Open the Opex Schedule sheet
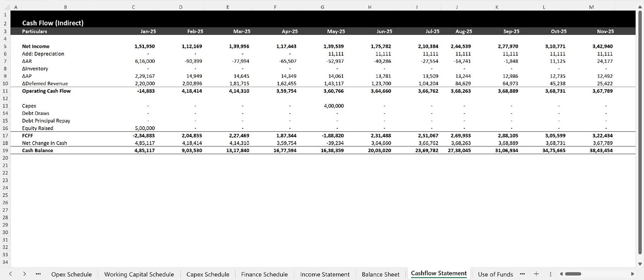Image resolution: width=644 pixels, height=280 pixels. coord(71,274)
